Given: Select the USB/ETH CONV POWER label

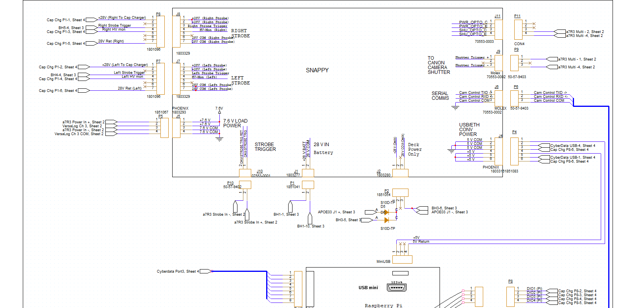Looking at the screenshot, I should click(x=469, y=130).
